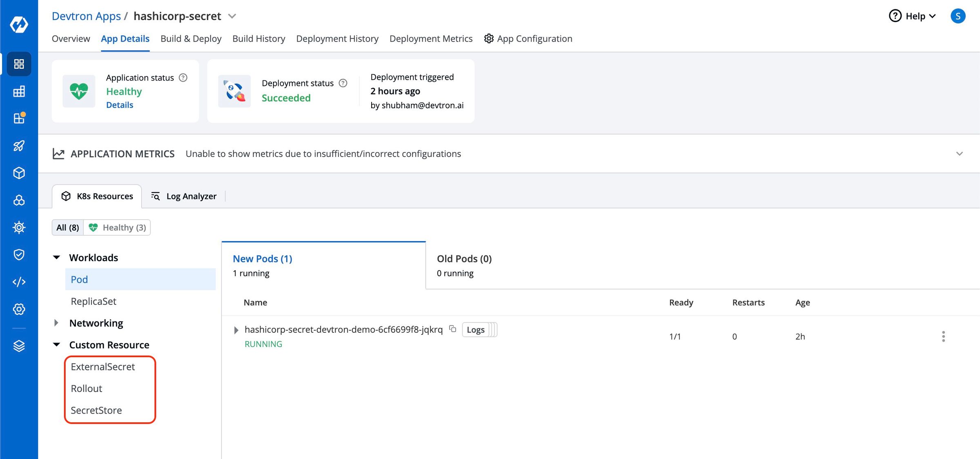Screen dimensions: 980x459
Task: Open the Resource Browser cube icon
Action: point(19,173)
